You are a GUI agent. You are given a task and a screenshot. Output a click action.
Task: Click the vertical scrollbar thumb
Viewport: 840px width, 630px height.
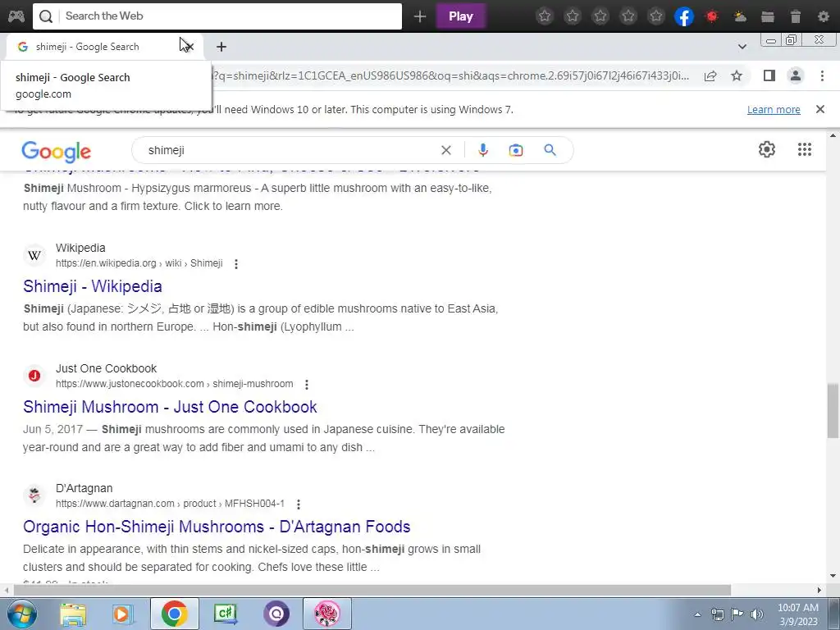click(833, 410)
